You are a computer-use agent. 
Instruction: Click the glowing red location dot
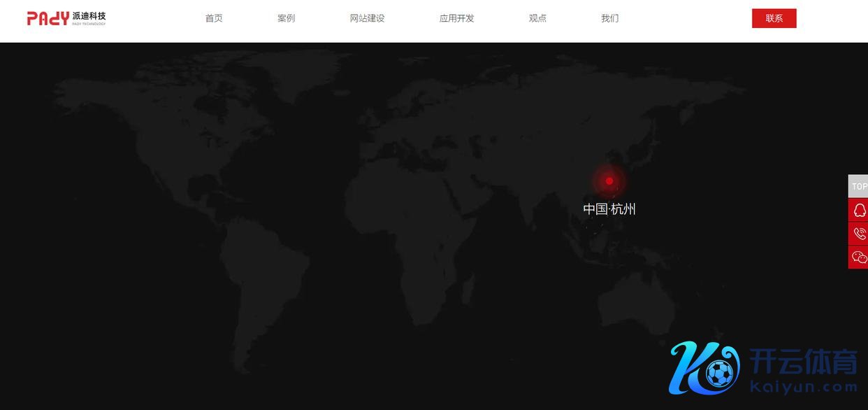pos(609,181)
